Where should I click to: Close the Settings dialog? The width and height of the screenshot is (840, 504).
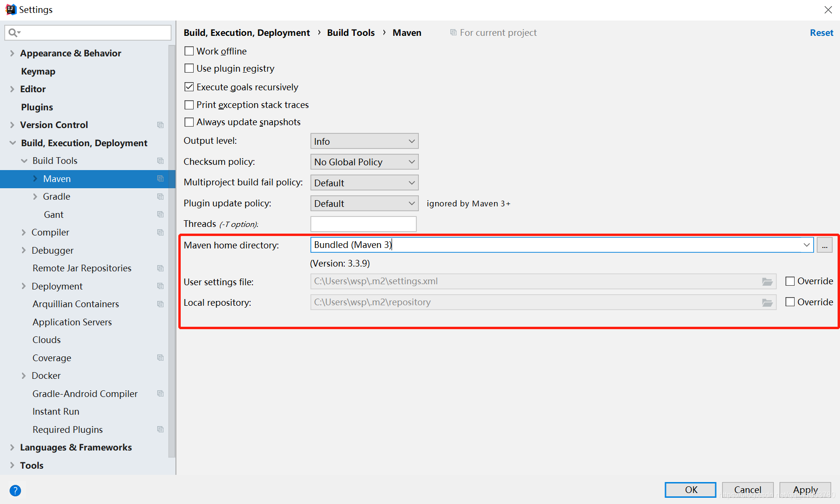coord(828,10)
